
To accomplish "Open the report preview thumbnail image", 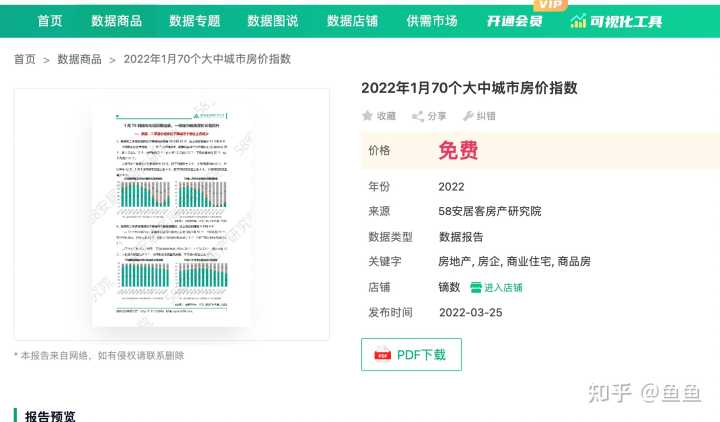I will pyautogui.click(x=171, y=214).
